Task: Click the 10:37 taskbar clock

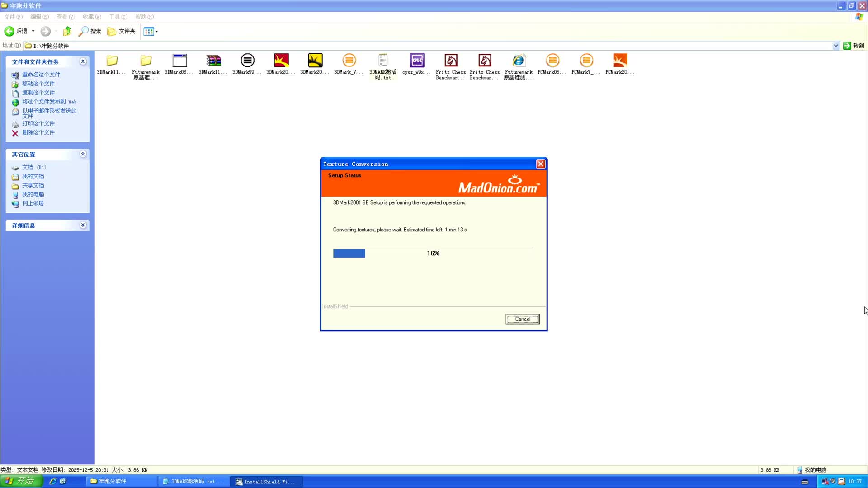Action: tap(855, 482)
